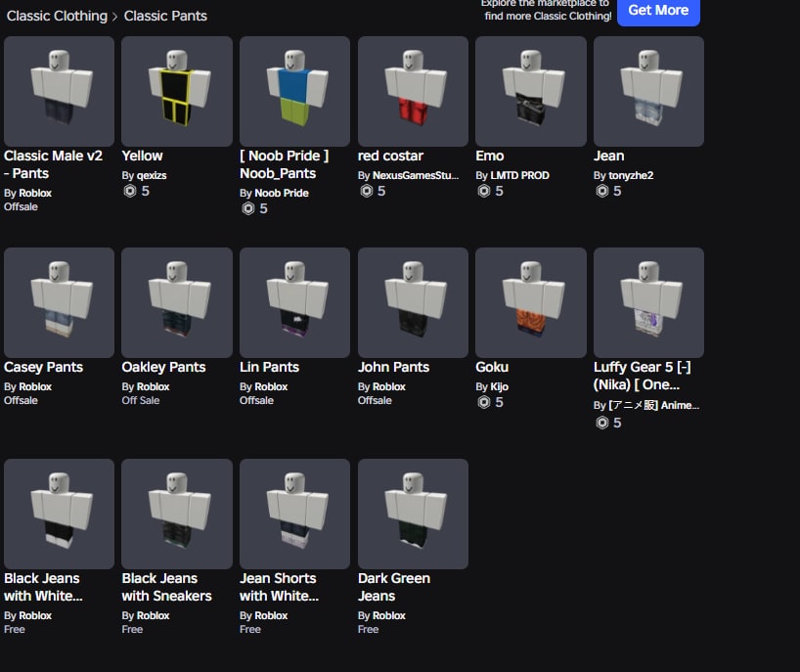This screenshot has height=672, width=800.
Task: Select the Yellow pants thumbnail
Action: point(177,91)
